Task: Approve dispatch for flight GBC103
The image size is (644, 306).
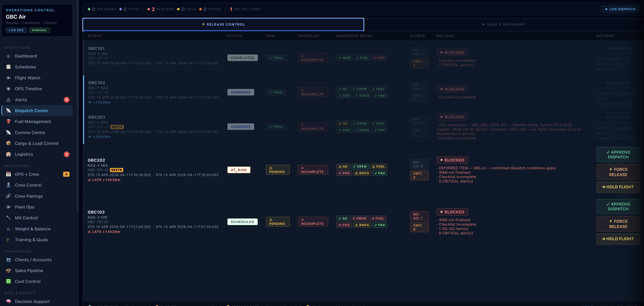Action: pyautogui.click(x=618, y=206)
